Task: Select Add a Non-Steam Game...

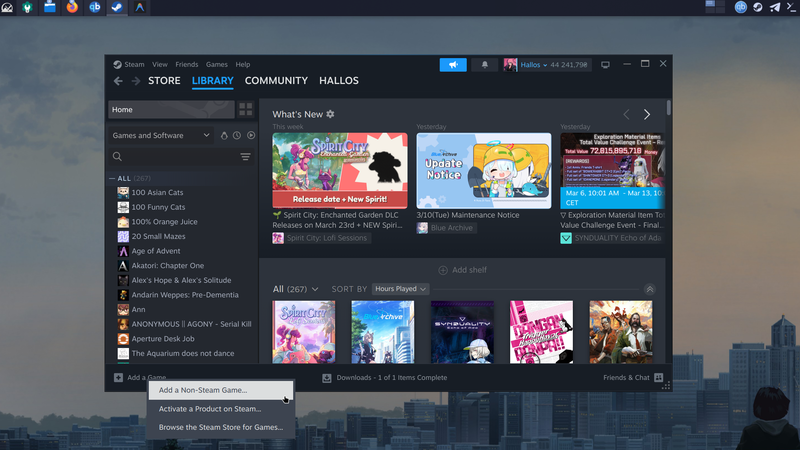Action: [221, 390]
